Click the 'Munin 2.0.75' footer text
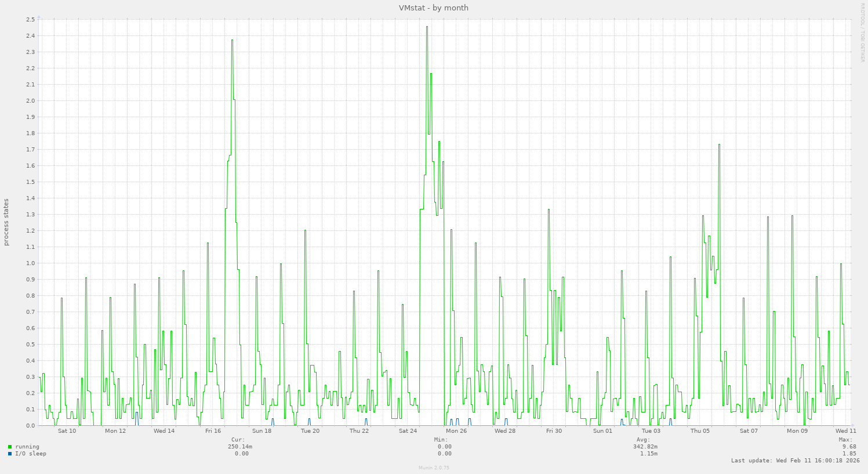868x474 pixels. (434, 468)
